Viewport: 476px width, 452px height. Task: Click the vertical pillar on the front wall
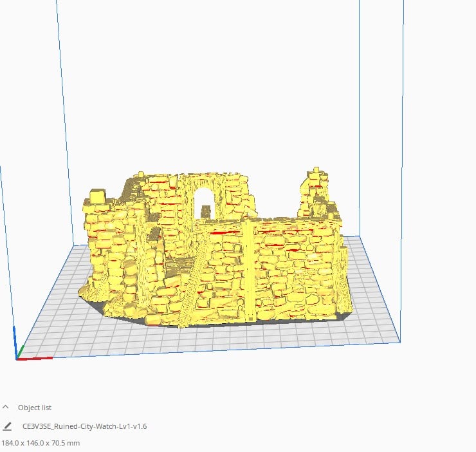[x=251, y=270]
